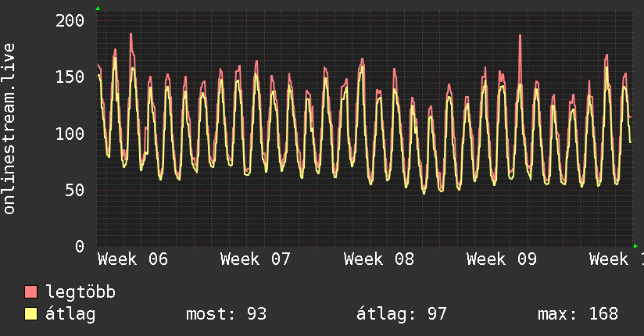Click the 'átlag: 97' average value

pos(401,314)
